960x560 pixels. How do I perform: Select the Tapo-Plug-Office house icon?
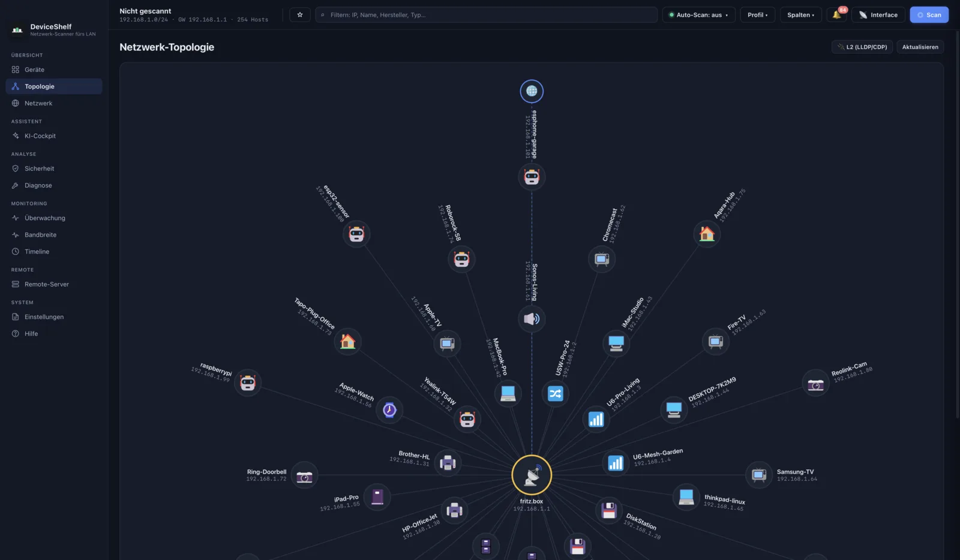tap(347, 342)
